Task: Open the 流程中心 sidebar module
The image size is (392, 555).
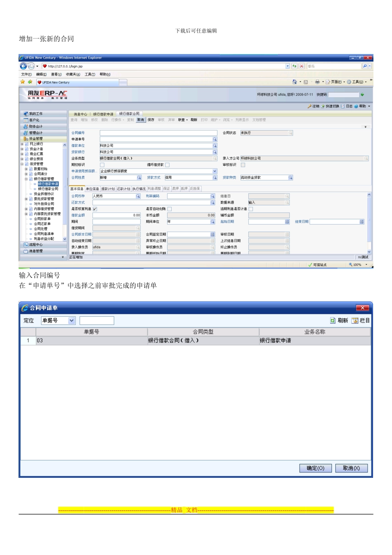Action: pos(43,245)
